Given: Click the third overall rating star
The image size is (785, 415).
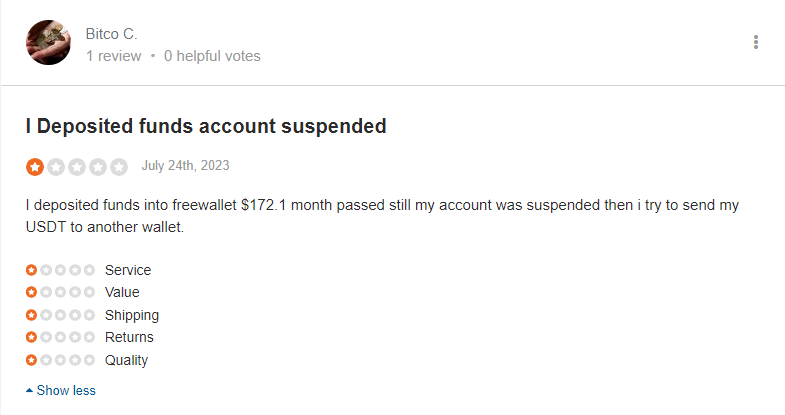Looking at the screenshot, I should (77, 166).
